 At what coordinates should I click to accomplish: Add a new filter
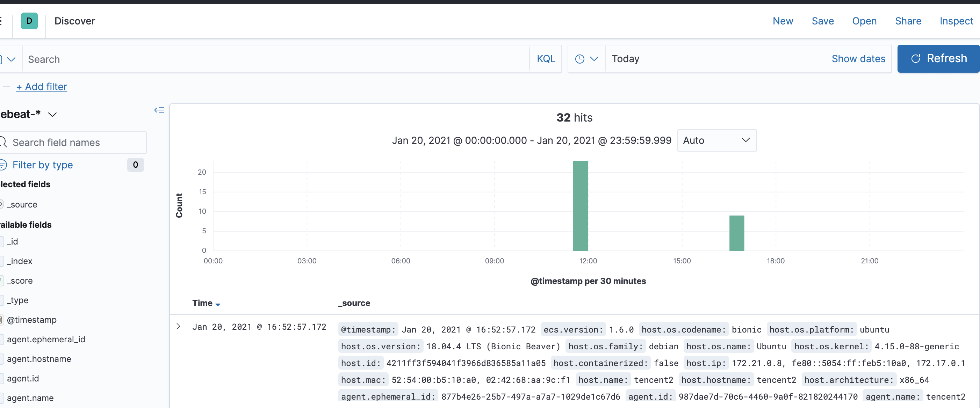tap(42, 87)
